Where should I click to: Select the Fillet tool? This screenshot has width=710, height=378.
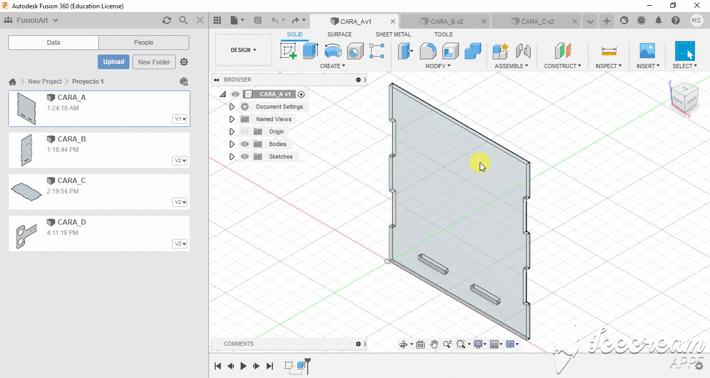tap(428, 51)
